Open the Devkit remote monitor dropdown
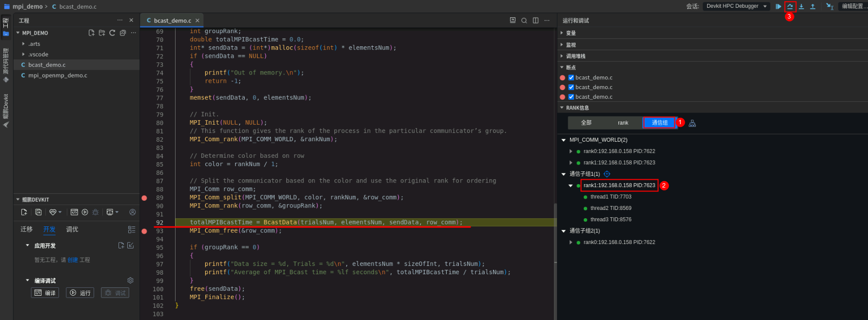 113,212
